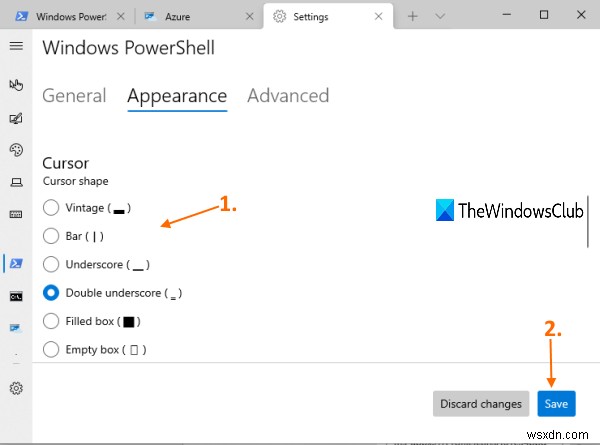The height and width of the screenshot is (445, 600).
Task: Maximize the Terminal window
Action: point(544,15)
